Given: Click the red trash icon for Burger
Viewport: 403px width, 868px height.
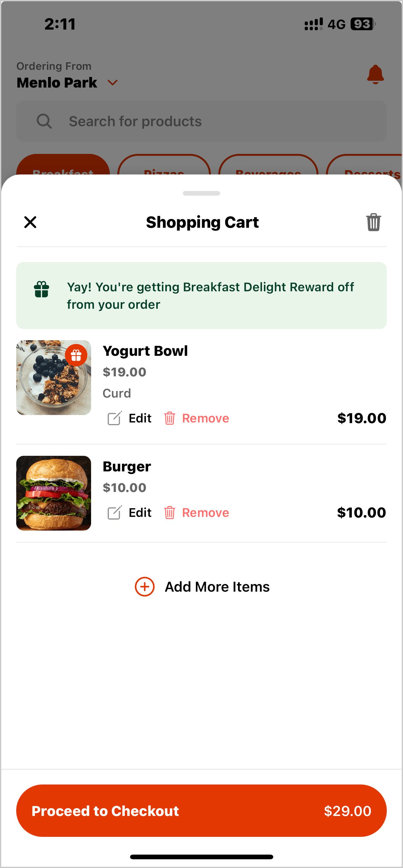Looking at the screenshot, I should click(169, 513).
